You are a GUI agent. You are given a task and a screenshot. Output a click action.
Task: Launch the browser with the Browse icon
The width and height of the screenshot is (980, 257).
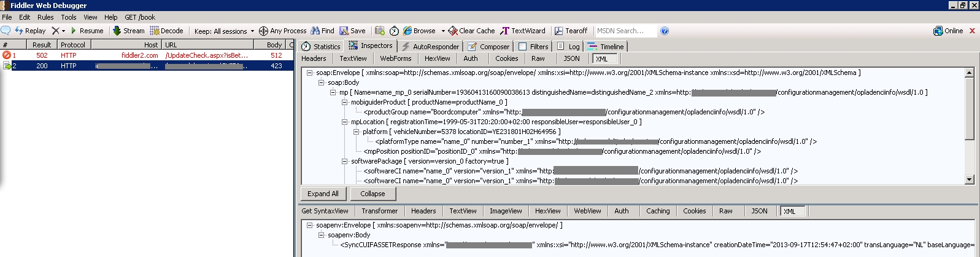pyautogui.click(x=407, y=31)
